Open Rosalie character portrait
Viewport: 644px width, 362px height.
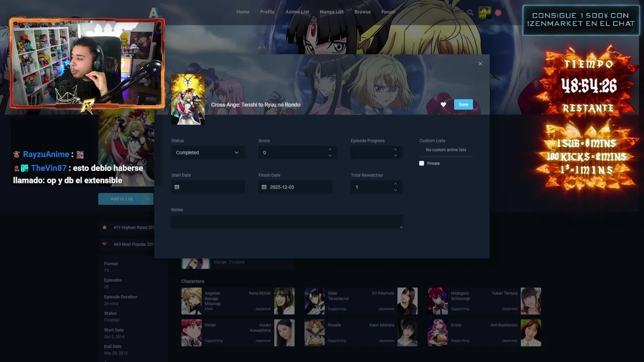pyautogui.click(x=314, y=333)
